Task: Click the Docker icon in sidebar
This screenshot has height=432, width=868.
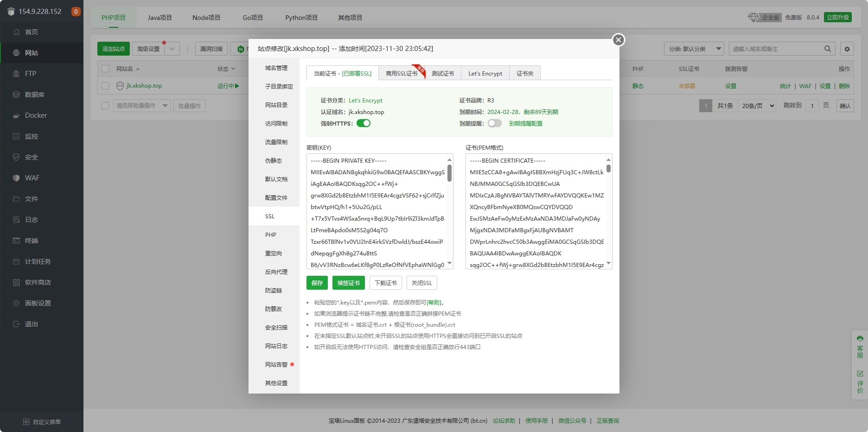Action: pos(16,115)
